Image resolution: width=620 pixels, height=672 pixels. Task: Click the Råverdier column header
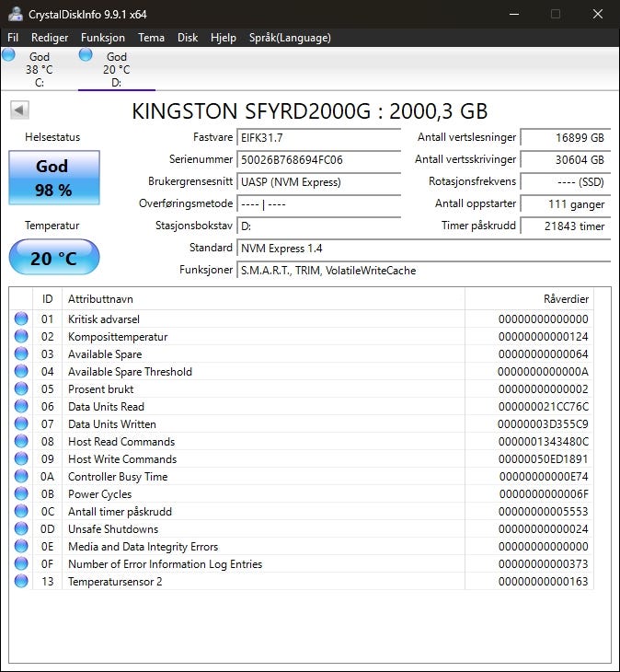pos(529,298)
